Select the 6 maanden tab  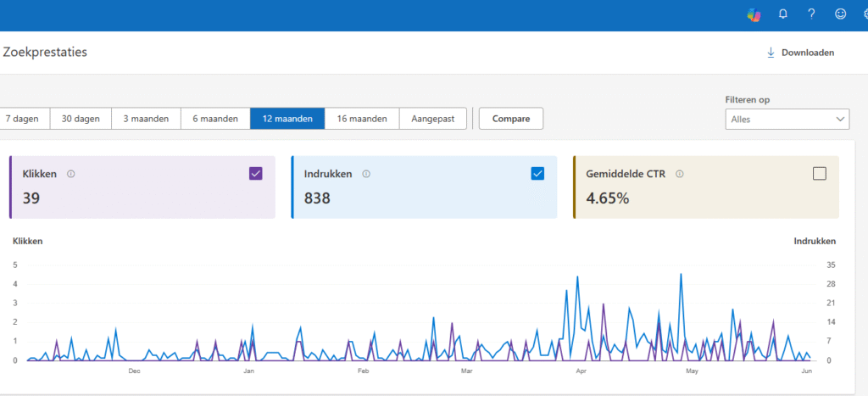215,119
